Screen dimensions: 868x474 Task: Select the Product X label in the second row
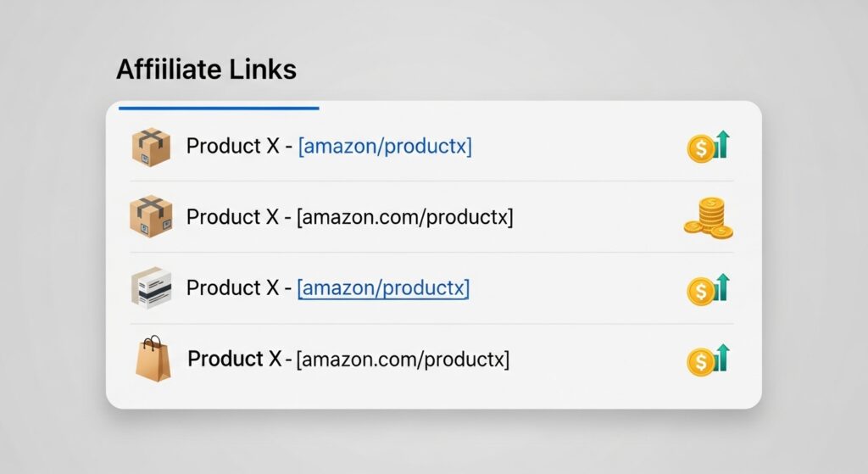click(234, 217)
